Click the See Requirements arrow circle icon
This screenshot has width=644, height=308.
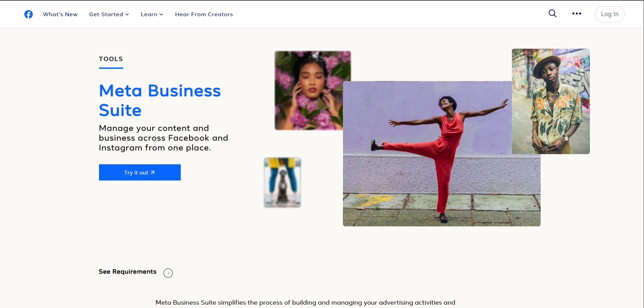point(168,273)
